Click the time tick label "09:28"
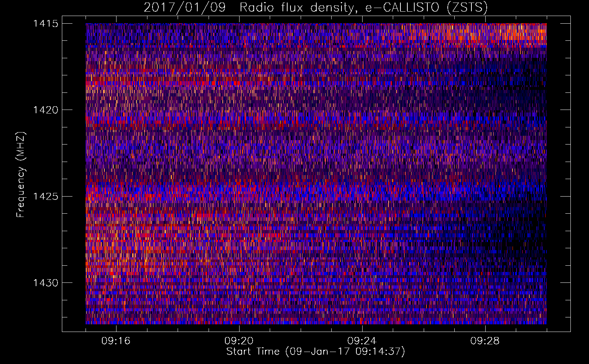 pos(485,341)
